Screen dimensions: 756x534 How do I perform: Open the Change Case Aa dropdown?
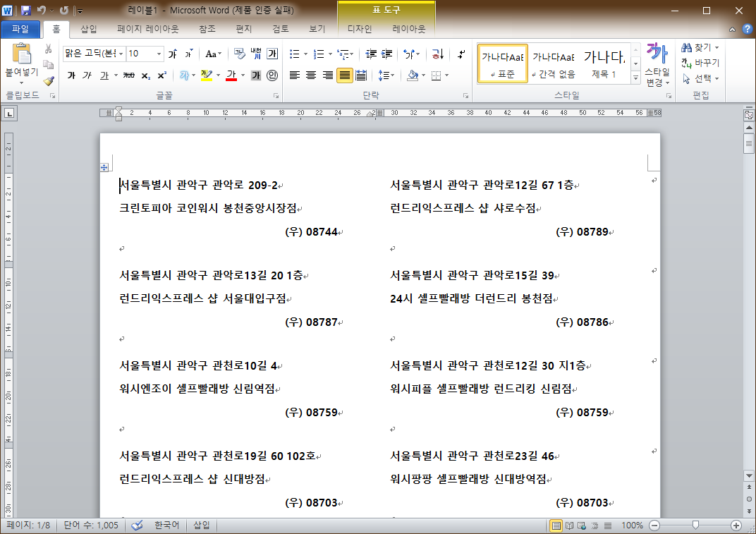point(214,54)
